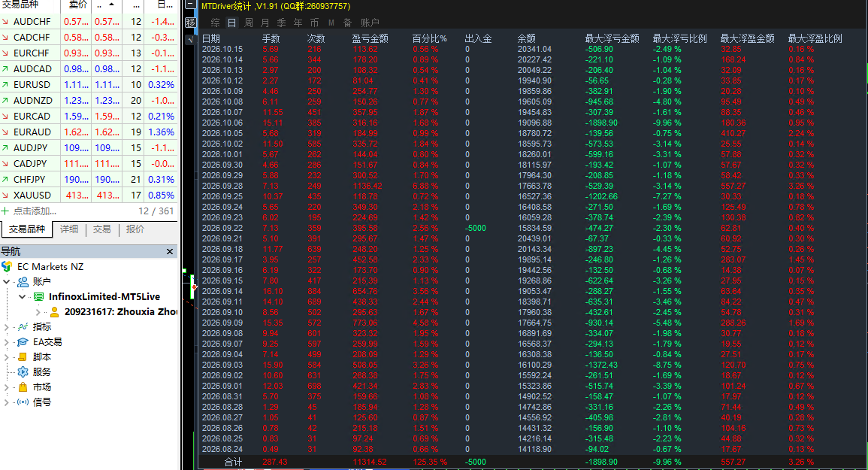Close the 导航 navigator panel
Viewport: 868px width, 470px height.
click(170, 252)
